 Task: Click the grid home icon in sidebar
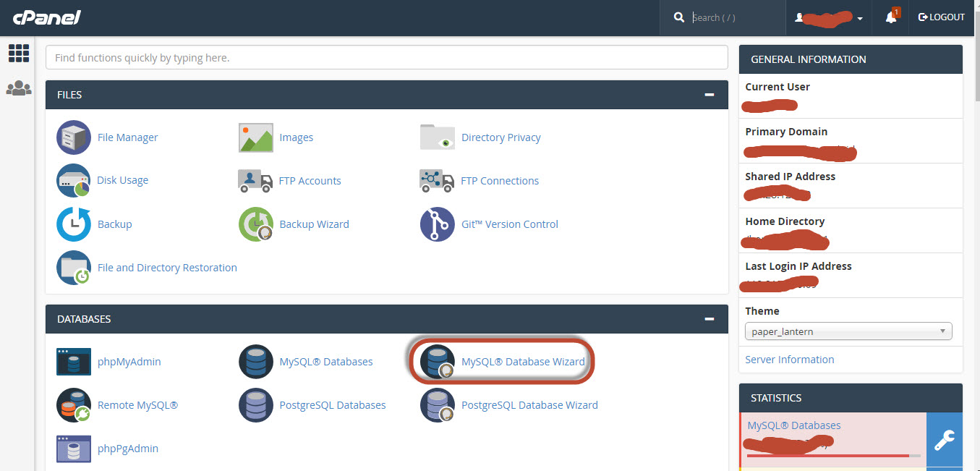[19, 53]
